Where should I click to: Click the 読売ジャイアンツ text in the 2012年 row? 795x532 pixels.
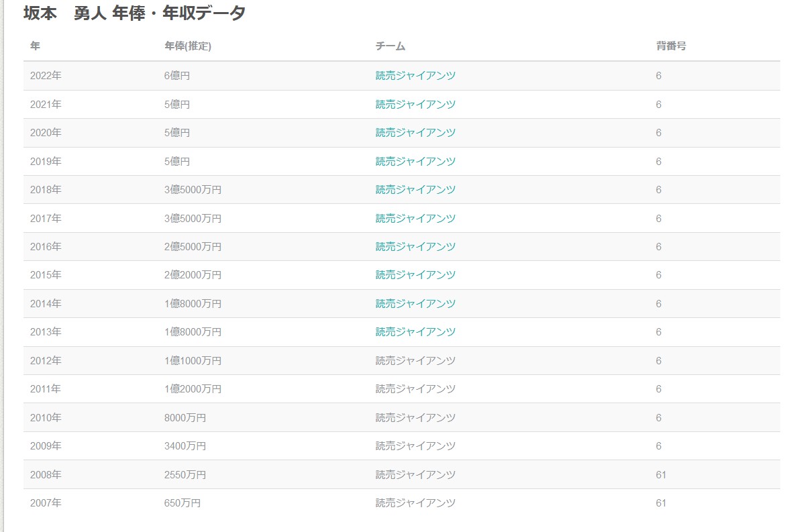[415, 361]
